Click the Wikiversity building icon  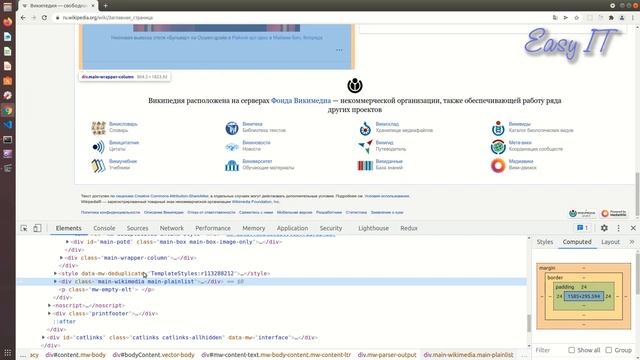(232, 165)
